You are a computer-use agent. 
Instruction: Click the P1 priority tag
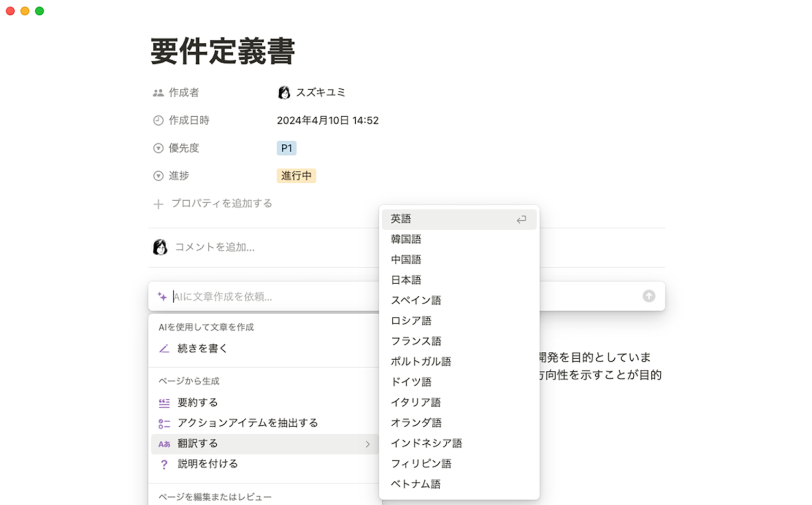click(287, 148)
